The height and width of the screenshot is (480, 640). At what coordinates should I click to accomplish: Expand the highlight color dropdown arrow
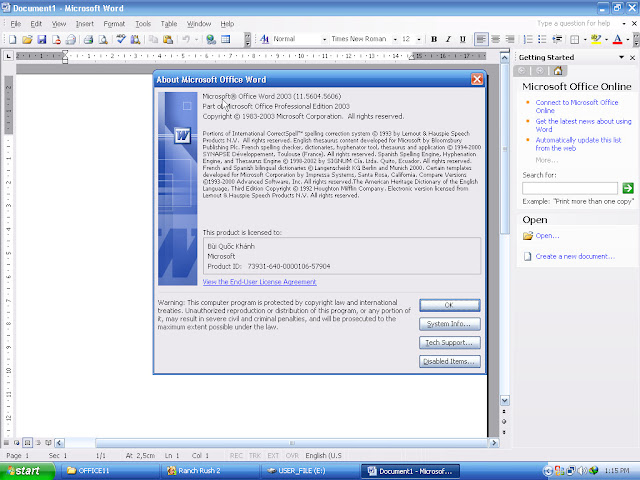pyautogui.click(x=606, y=39)
